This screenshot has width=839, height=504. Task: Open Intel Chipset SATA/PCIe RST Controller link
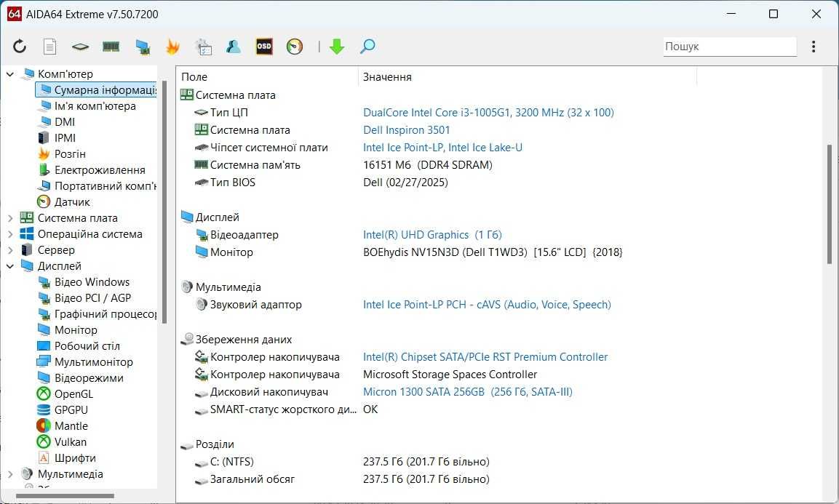(485, 357)
